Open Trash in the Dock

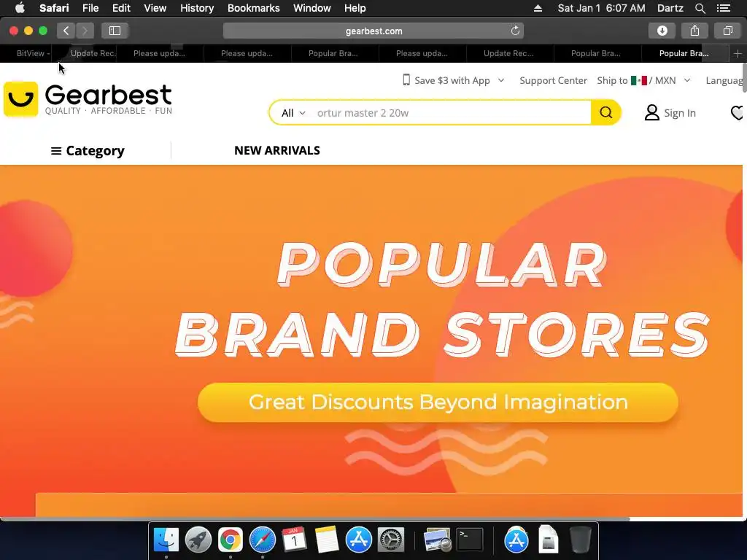click(x=580, y=540)
